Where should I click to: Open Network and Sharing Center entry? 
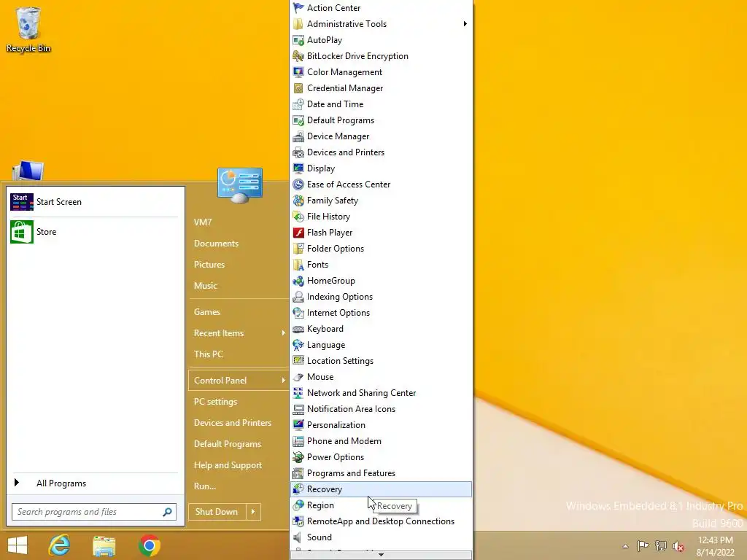coord(381,393)
